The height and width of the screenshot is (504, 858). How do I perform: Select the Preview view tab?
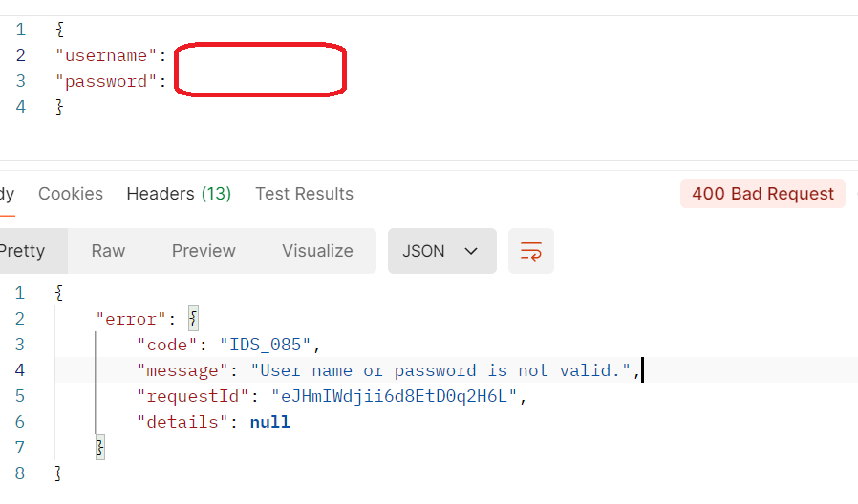point(204,251)
